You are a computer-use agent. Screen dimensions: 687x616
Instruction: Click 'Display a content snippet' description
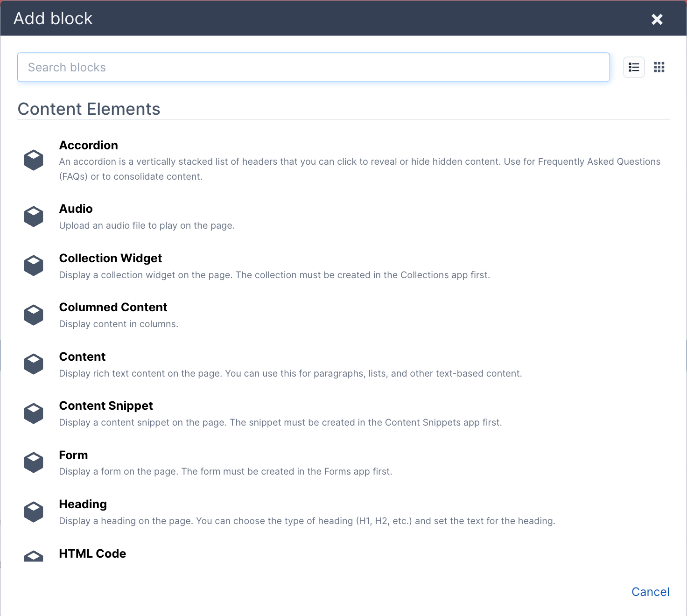[x=280, y=422]
